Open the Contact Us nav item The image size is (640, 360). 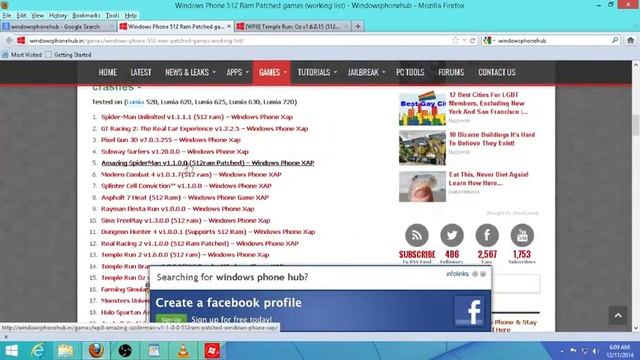pyautogui.click(x=497, y=72)
